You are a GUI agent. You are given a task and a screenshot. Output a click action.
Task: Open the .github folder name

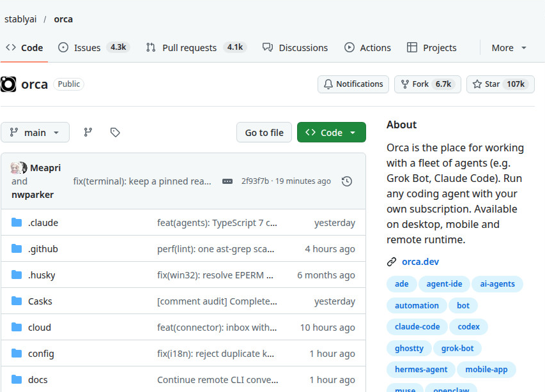[43, 249]
